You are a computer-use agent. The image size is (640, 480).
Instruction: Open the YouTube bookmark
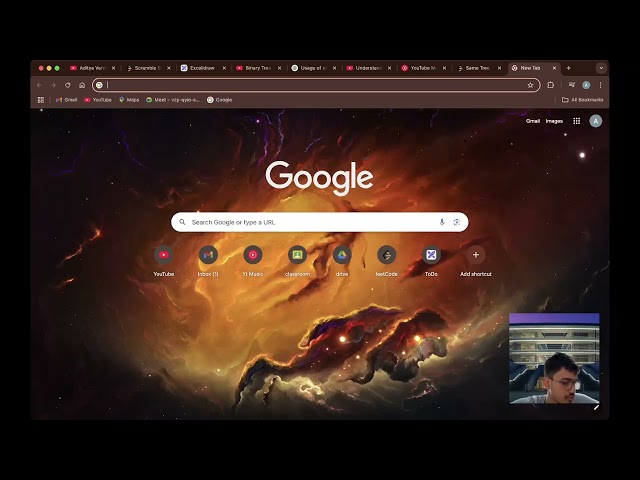98,100
